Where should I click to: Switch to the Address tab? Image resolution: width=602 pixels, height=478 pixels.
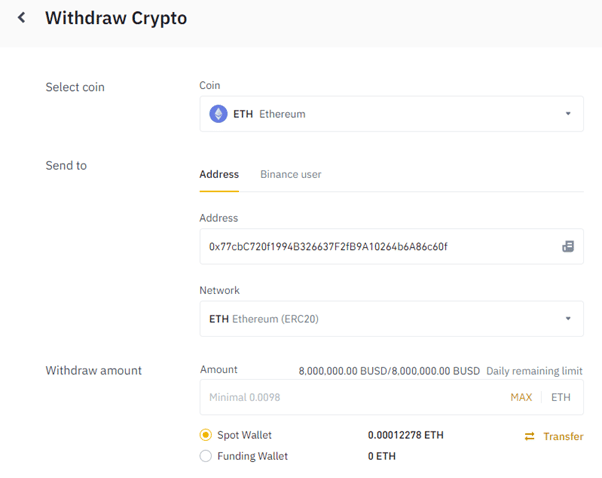point(219,174)
